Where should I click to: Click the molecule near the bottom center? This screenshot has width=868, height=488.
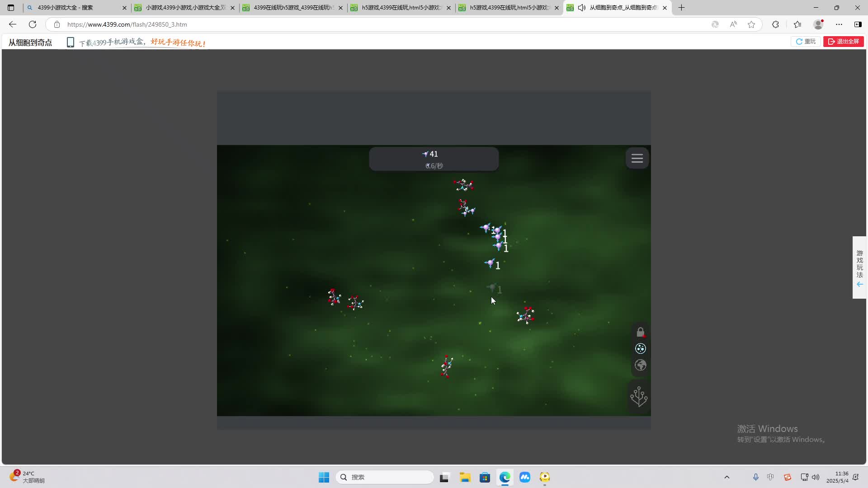[x=447, y=366]
